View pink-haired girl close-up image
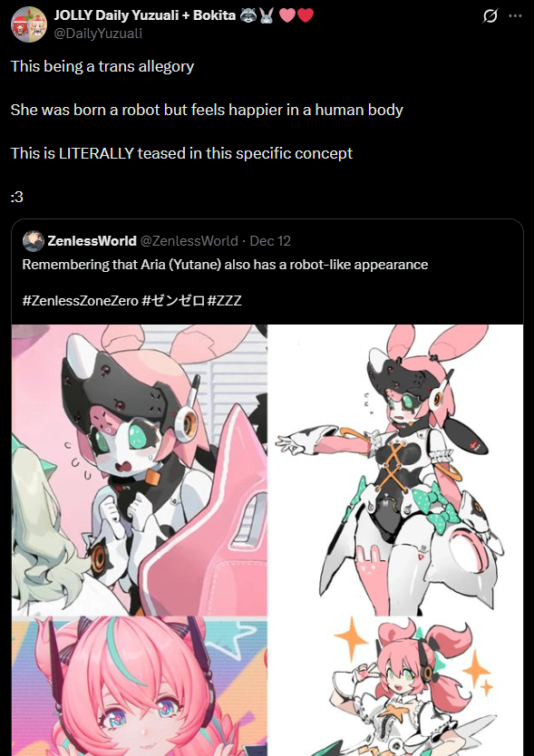The width and height of the screenshot is (534, 756). 140,686
